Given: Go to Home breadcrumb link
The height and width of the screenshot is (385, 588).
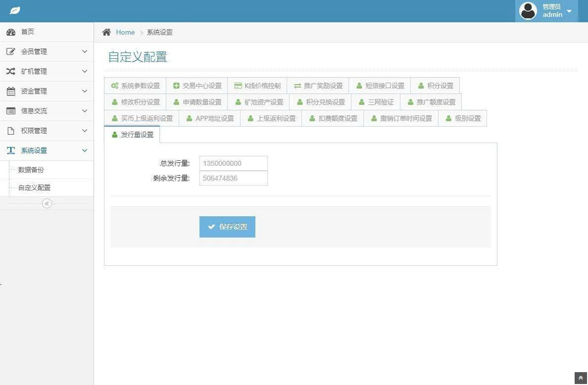Looking at the screenshot, I should click(x=125, y=32).
